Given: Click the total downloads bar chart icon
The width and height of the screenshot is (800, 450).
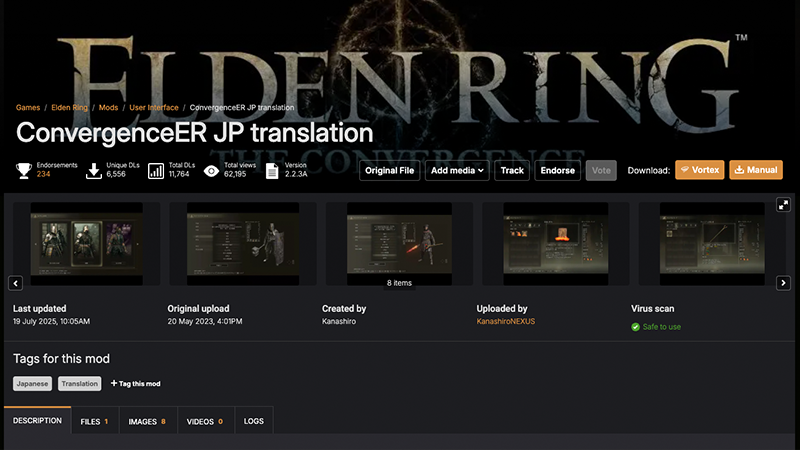Looking at the screenshot, I should 156,170.
